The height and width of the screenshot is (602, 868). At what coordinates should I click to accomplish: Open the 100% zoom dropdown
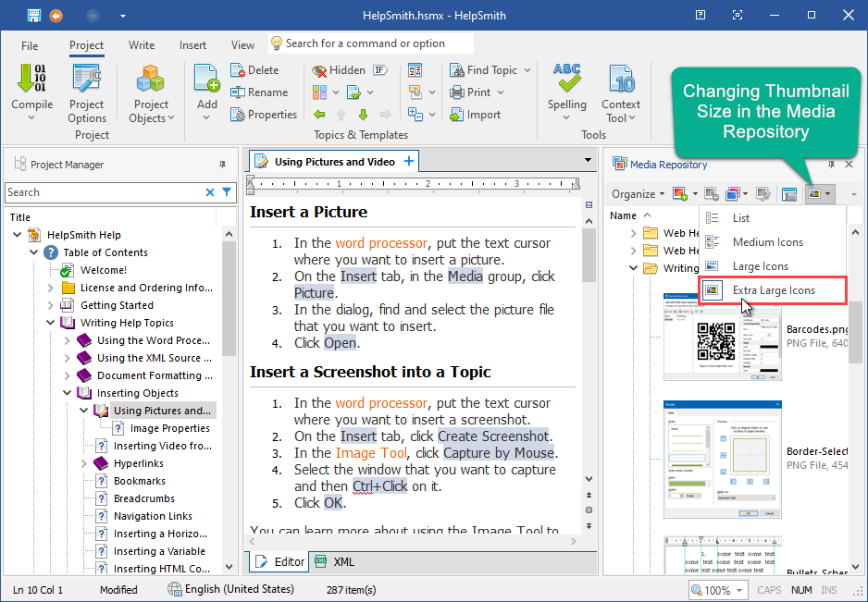[x=738, y=590]
